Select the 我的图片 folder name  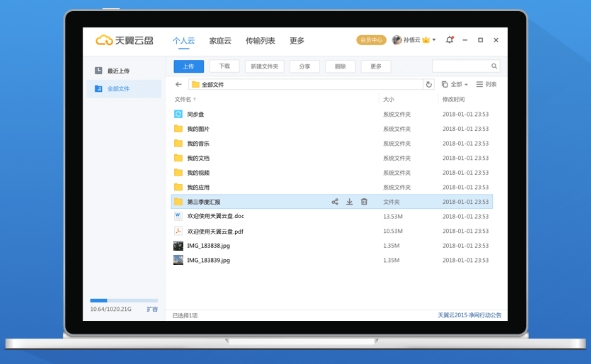[x=198, y=129]
